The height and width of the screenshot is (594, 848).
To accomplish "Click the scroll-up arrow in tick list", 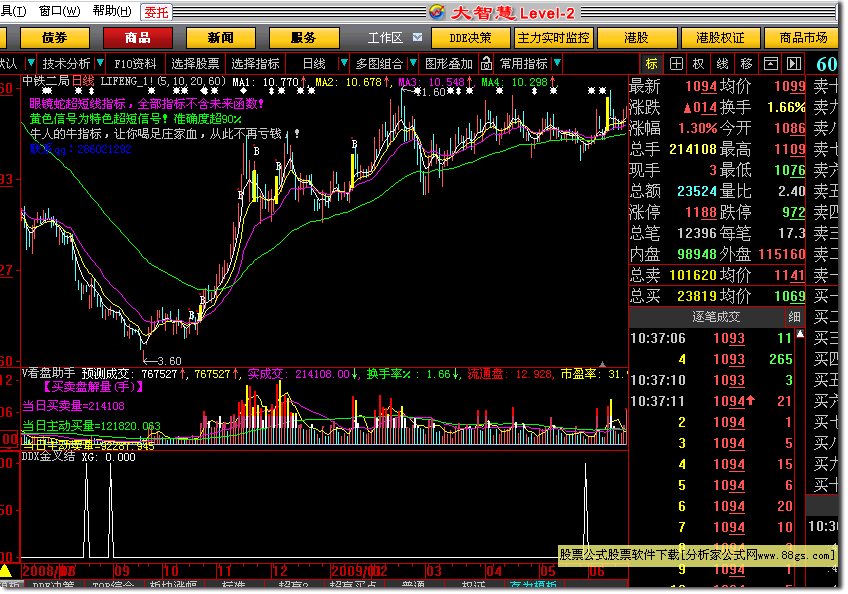I will click(x=800, y=335).
